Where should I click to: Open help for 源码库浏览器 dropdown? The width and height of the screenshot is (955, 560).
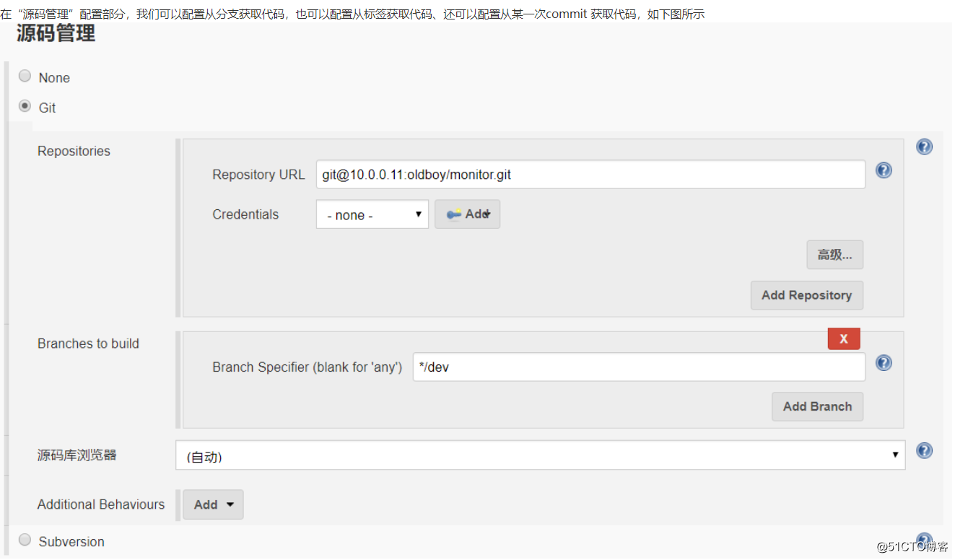click(924, 450)
